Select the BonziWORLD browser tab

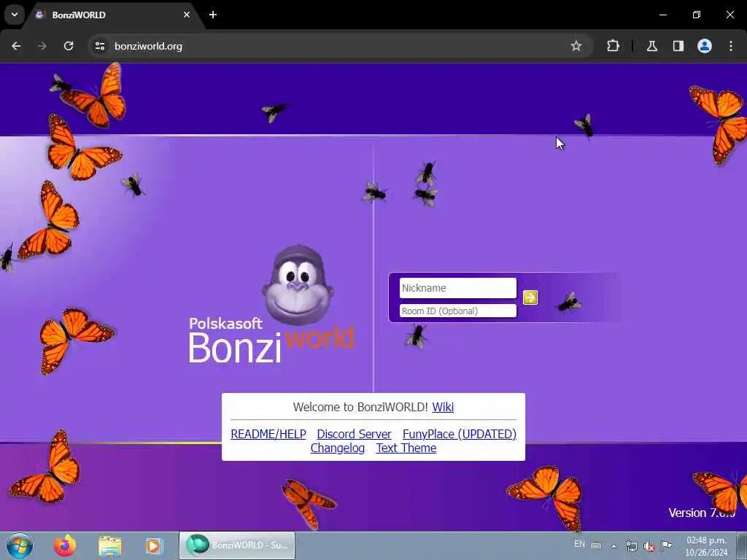pyautogui.click(x=115, y=15)
